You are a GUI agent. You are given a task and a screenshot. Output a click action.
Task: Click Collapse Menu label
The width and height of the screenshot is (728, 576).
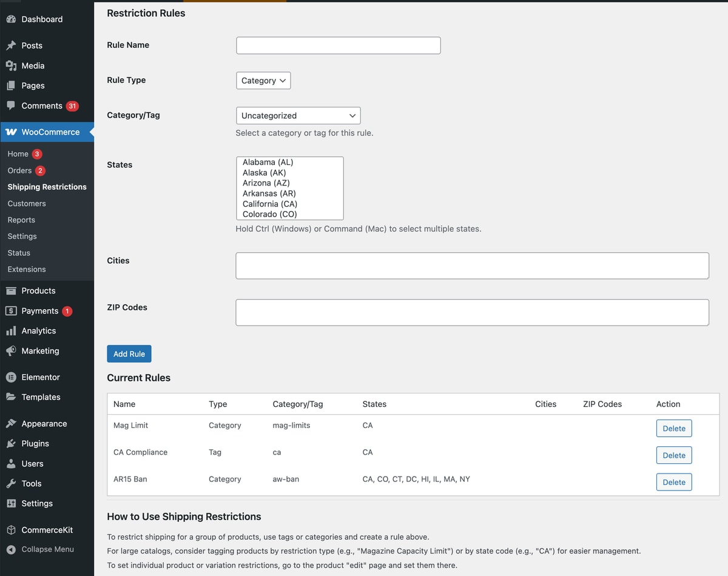point(47,549)
